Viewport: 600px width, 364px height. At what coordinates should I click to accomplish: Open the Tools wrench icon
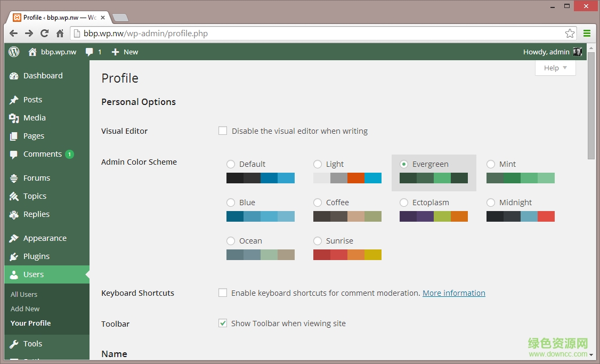pyautogui.click(x=13, y=343)
